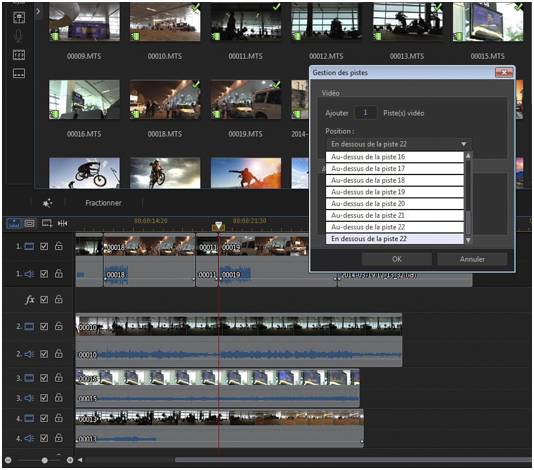Image resolution: width=534 pixels, height=470 pixels.
Task: Select video track 2 monitor icon
Action: (x=29, y=327)
